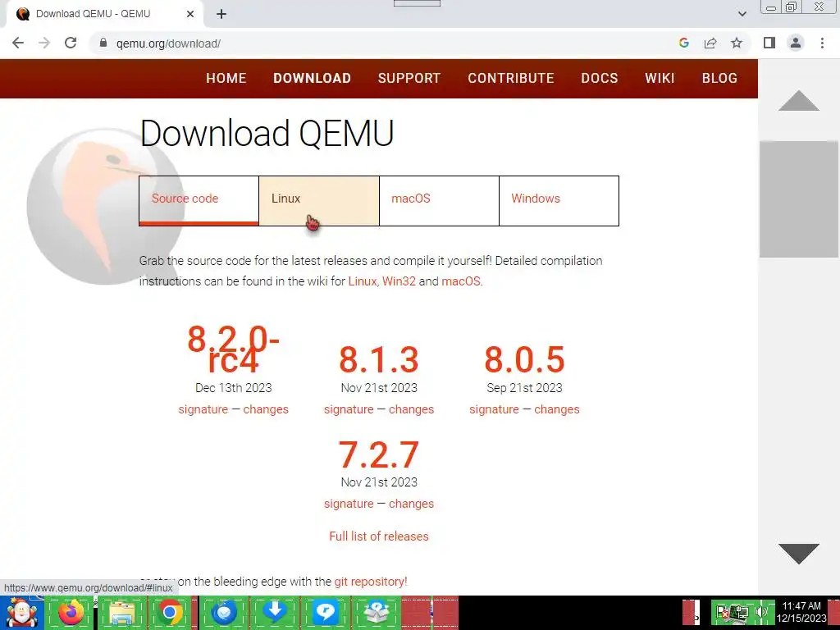Image resolution: width=840 pixels, height=630 pixels.
Task: Click the volume speaker tray icon
Action: pyautogui.click(x=760, y=612)
